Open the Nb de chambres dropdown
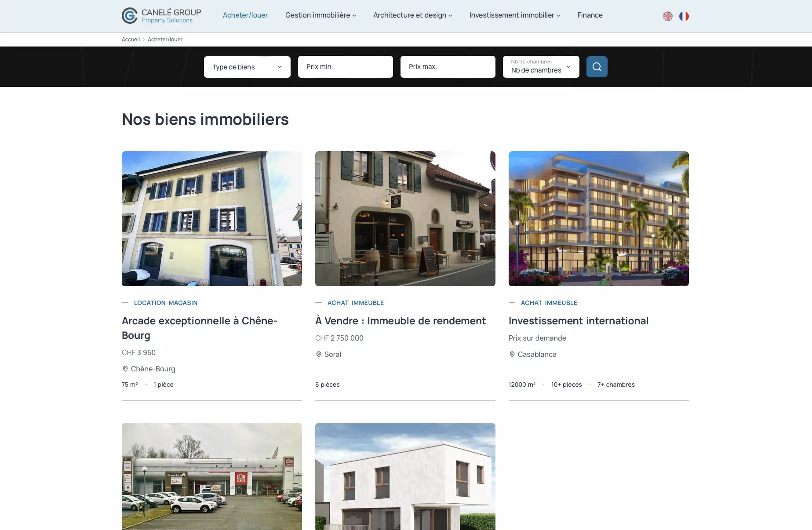Image resolution: width=812 pixels, height=530 pixels. pyautogui.click(x=541, y=67)
